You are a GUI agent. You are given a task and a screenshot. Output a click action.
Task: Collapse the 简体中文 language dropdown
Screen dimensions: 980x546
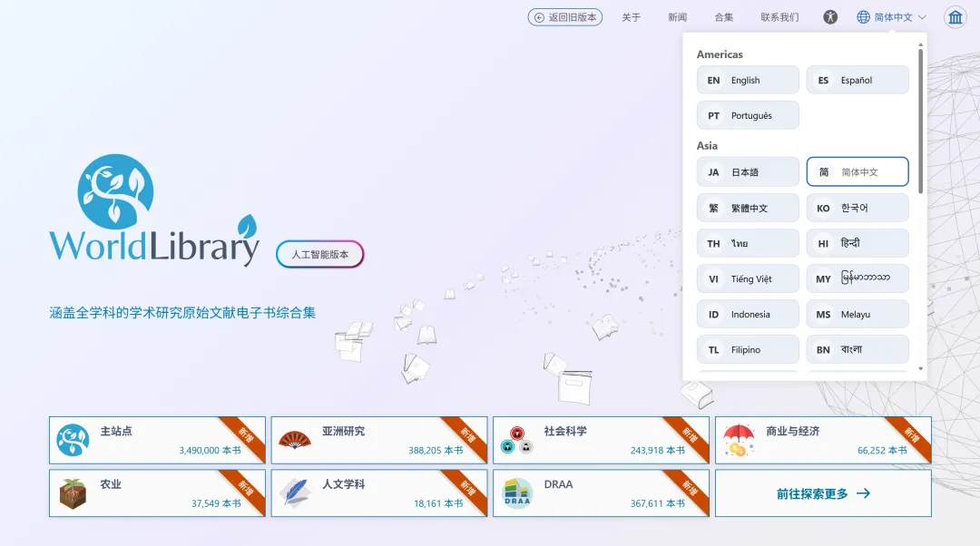[x=892, y=17]
